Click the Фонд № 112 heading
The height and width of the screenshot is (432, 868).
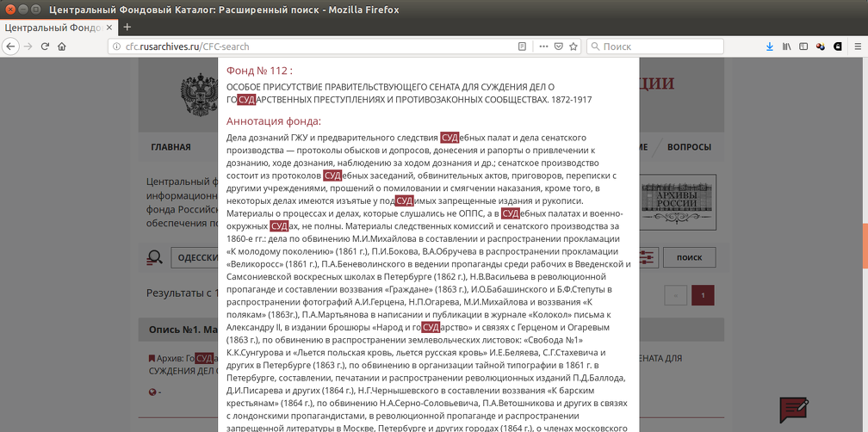[260, 71]
